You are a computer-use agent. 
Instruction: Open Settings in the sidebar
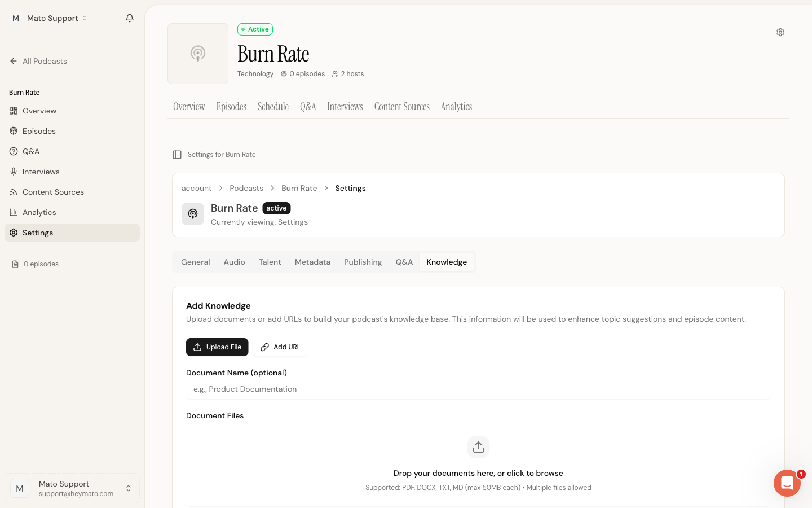[x=72, y=233]
